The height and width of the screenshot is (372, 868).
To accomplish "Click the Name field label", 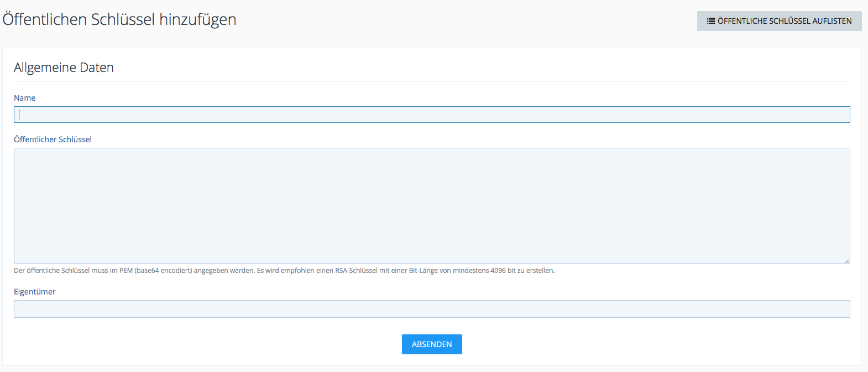I will 24,98.
